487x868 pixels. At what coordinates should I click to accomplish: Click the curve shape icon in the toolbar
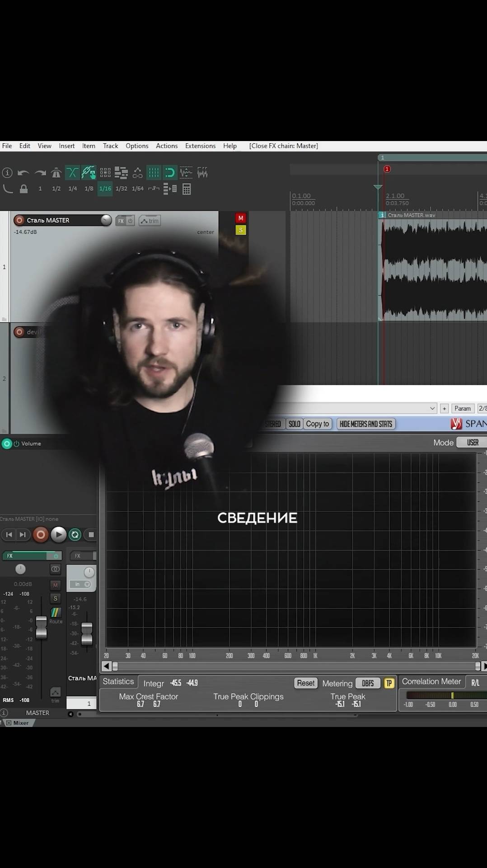(x=8, y=189)
